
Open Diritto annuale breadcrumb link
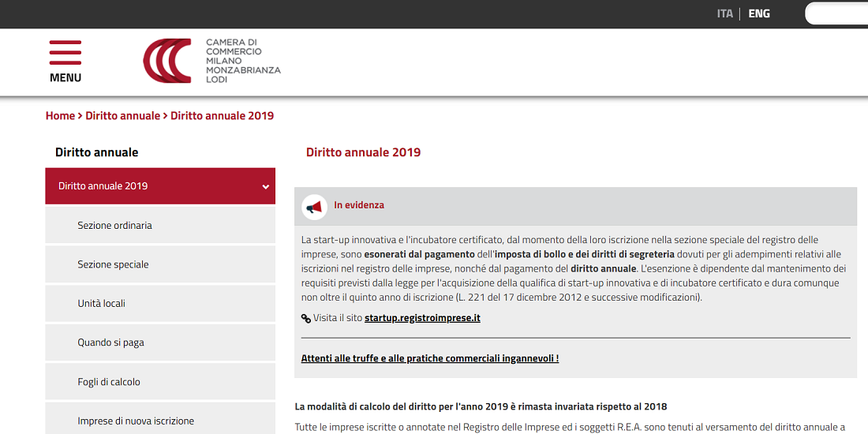pos(123,116)
